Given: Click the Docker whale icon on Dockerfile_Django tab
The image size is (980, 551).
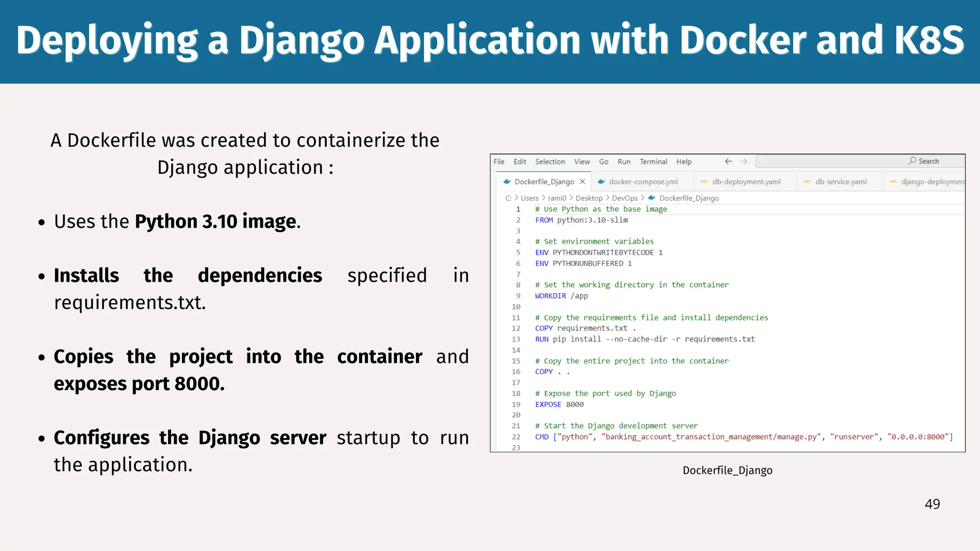Looking at the screenshot, I should coord(507,182).
